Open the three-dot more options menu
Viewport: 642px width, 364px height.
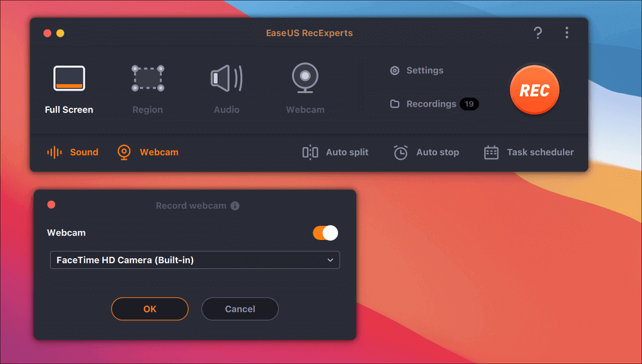[566, 33]
